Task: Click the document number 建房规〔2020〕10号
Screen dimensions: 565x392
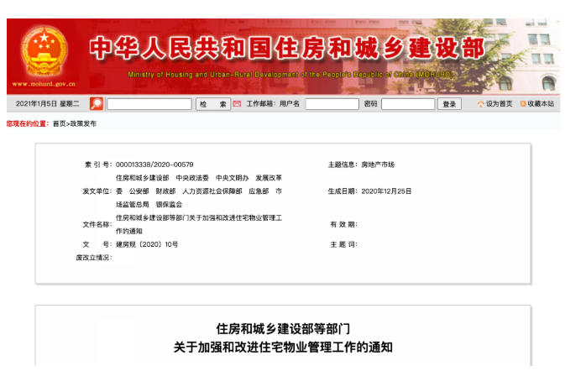Action: [147, 244]
